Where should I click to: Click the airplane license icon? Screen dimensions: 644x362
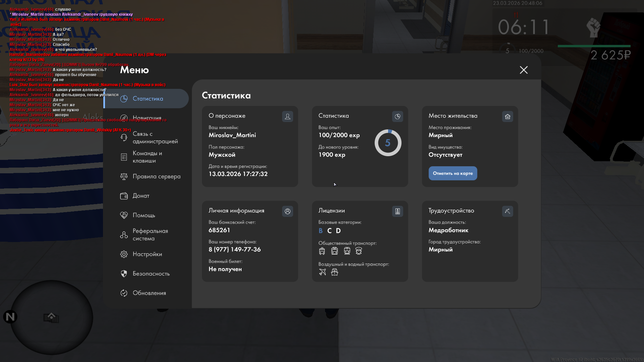coord(322,272)
